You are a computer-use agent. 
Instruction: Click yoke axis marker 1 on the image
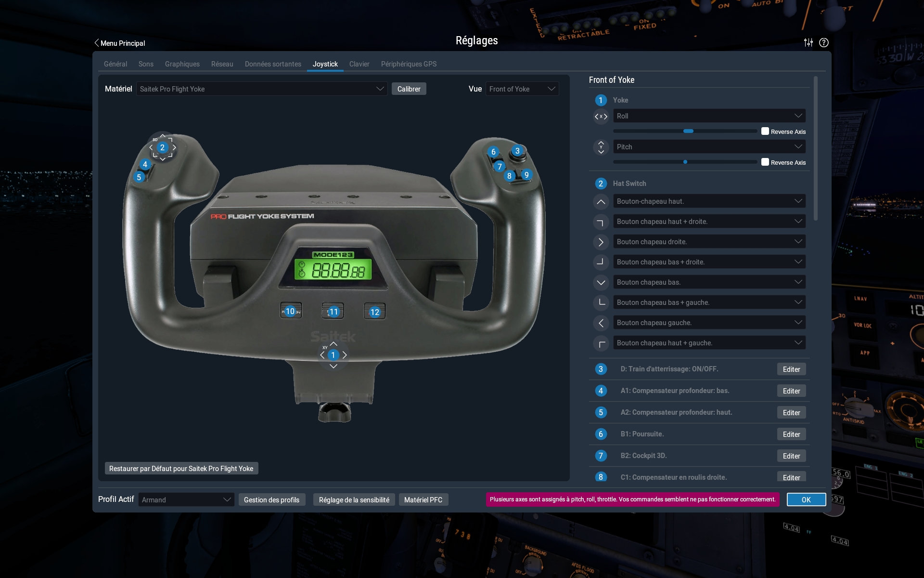333,355
